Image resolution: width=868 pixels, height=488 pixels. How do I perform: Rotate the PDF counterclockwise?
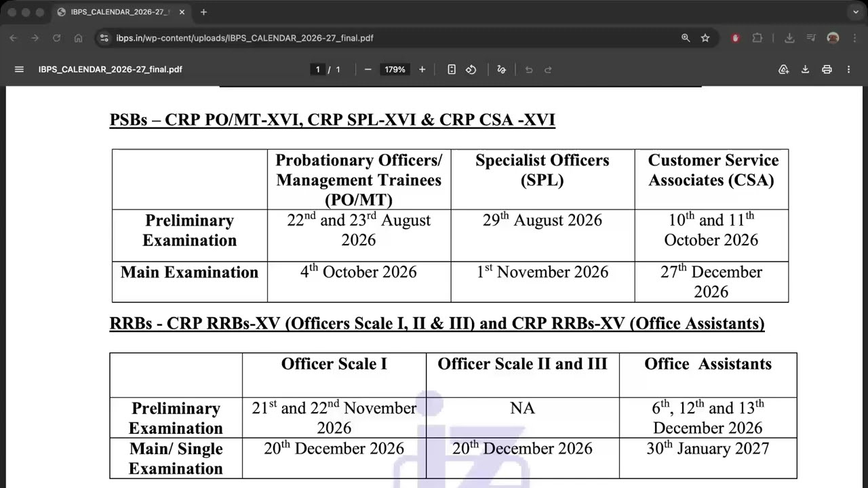coord(471,69)
